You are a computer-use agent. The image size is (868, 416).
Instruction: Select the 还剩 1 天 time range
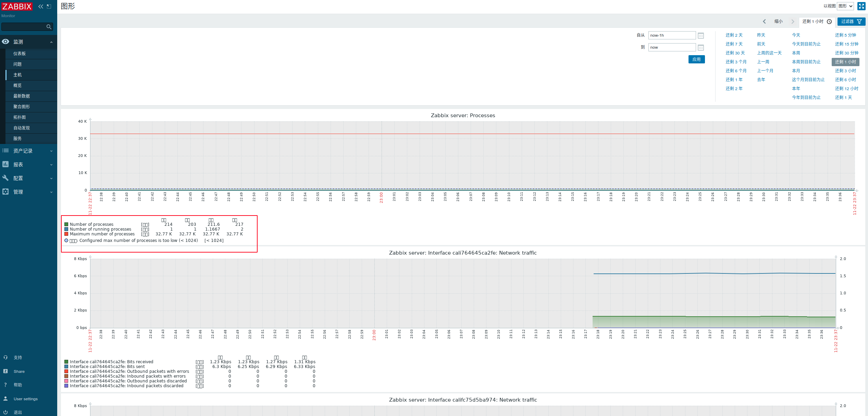[x=843, y=98]
